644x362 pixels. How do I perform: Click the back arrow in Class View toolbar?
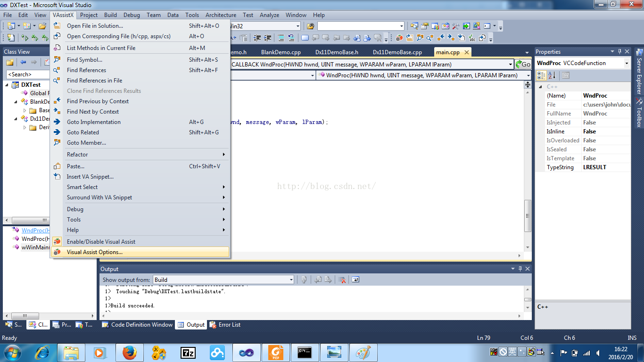pyautogui.click(x=24, y=62)
